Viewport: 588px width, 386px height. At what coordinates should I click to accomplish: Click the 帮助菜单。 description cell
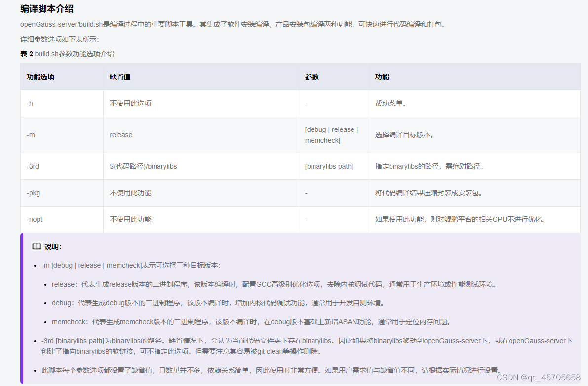pos(474,103)
